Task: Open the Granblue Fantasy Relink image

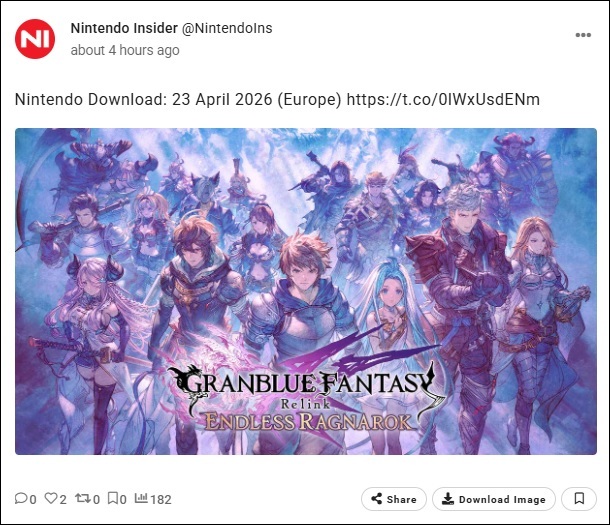Action: pos(306,291)
